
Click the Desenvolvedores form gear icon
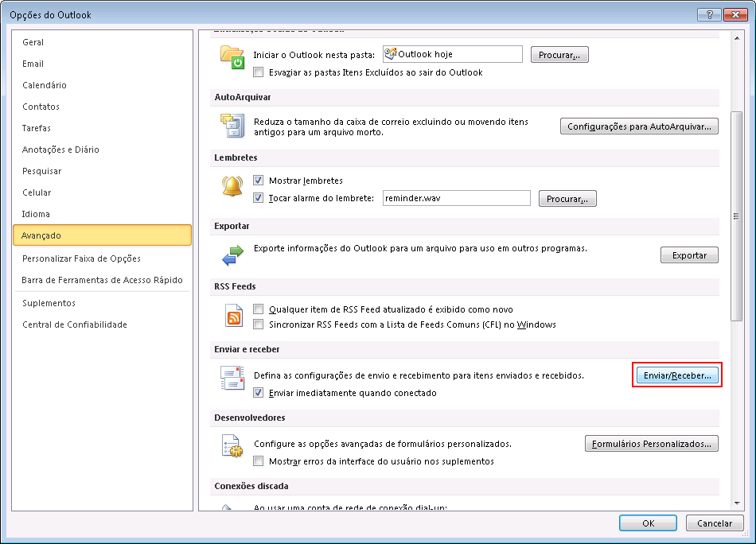point(232,445)
